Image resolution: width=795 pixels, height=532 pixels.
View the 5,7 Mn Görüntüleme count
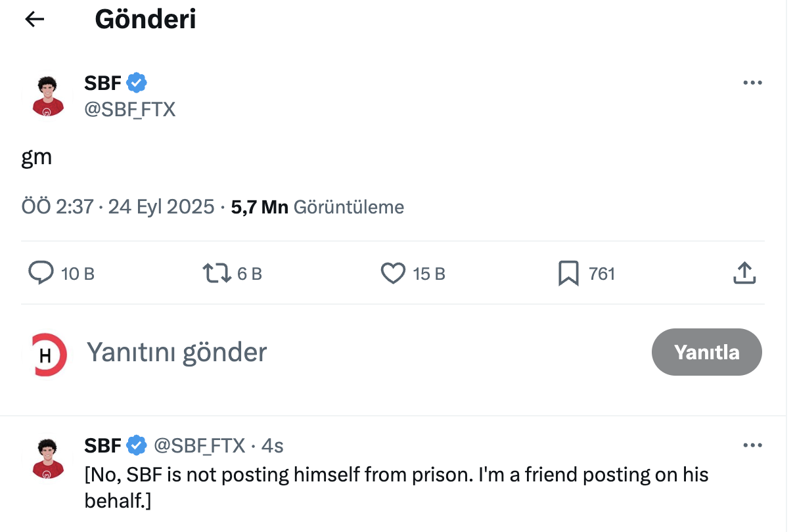click(317, 208)
